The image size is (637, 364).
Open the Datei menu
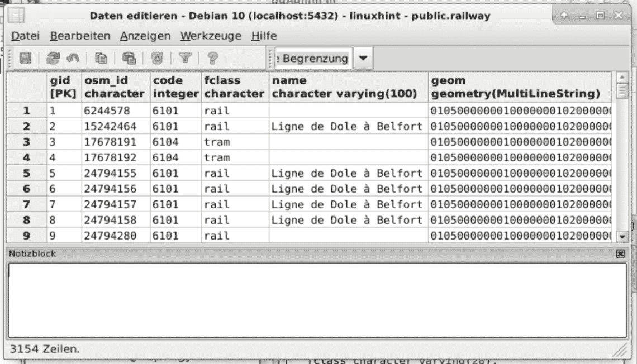(25, 36)
